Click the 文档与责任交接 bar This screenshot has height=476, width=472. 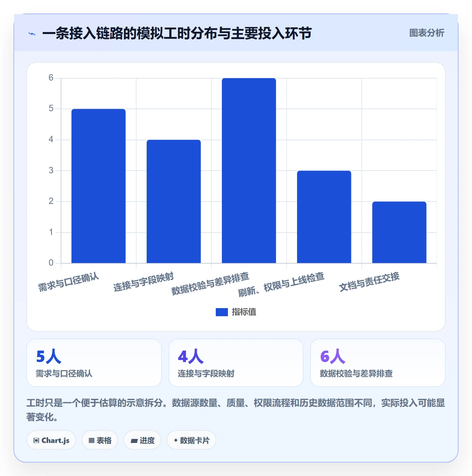[399, 232]
